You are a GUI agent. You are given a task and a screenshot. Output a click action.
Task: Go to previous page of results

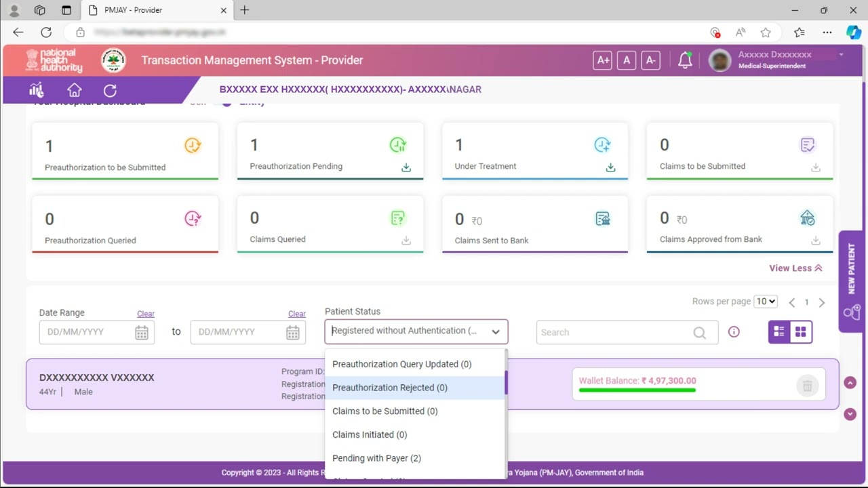(x=791, y=302)
